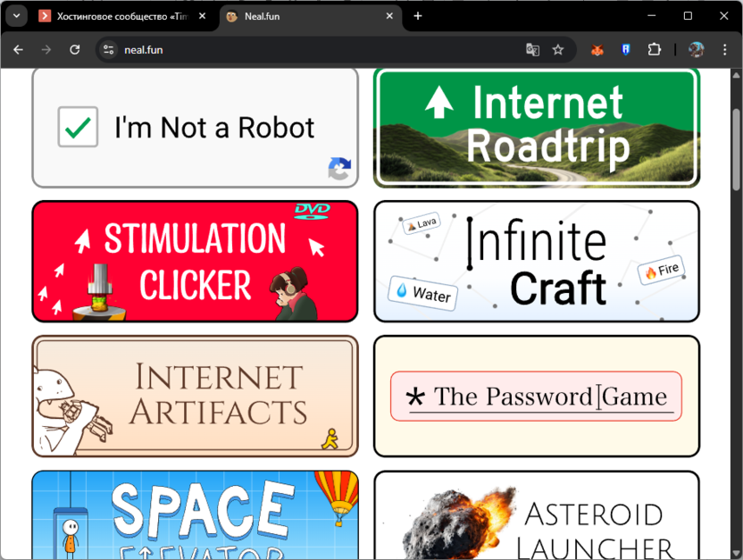Click the reCAPTCHA logo icon
Screen dimensions: 743x560
[339, 168]
